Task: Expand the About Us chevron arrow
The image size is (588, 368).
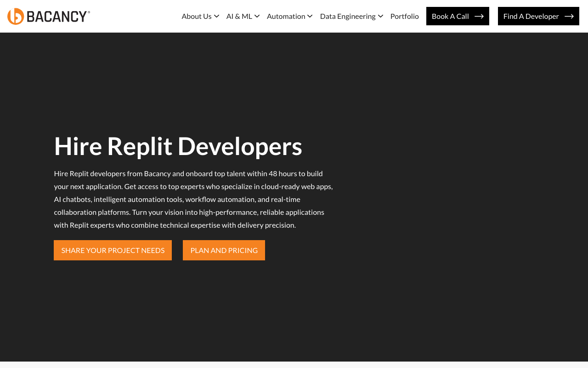Action: coord(216,16)
